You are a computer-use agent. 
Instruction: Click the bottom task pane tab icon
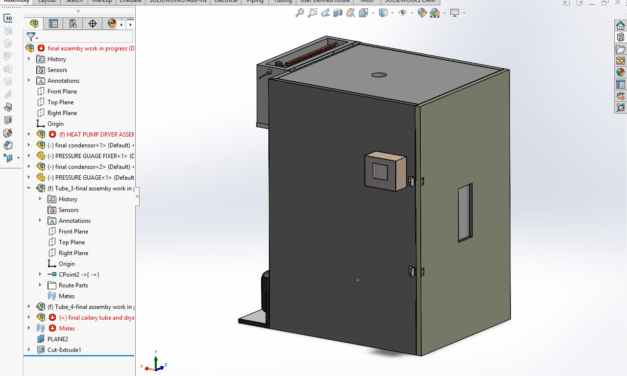coord(620,108)
